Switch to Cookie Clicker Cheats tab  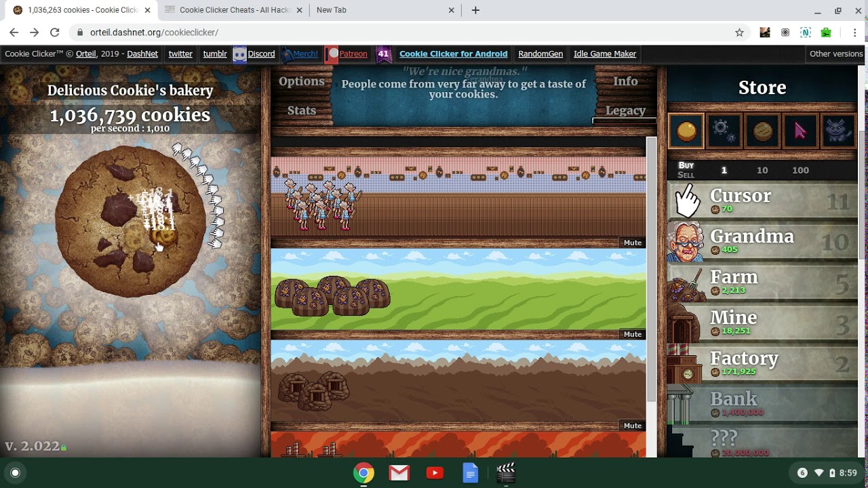click(234, 10)
